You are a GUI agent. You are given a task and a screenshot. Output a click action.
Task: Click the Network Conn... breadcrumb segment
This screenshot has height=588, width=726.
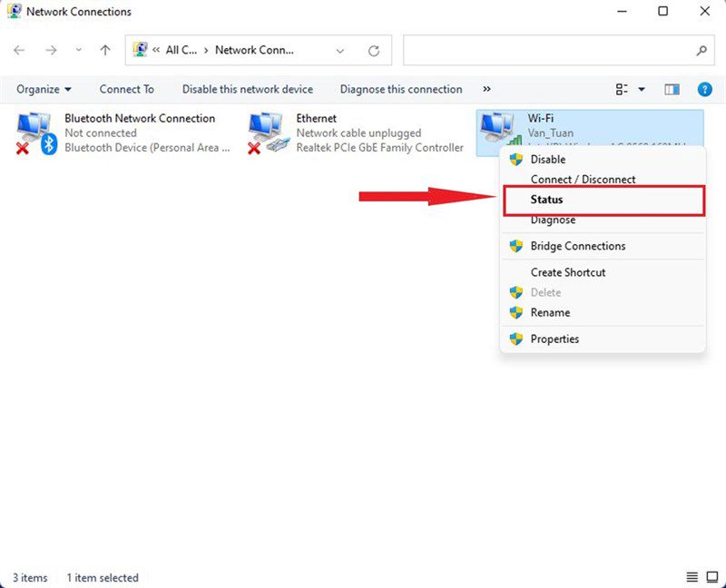254,50
